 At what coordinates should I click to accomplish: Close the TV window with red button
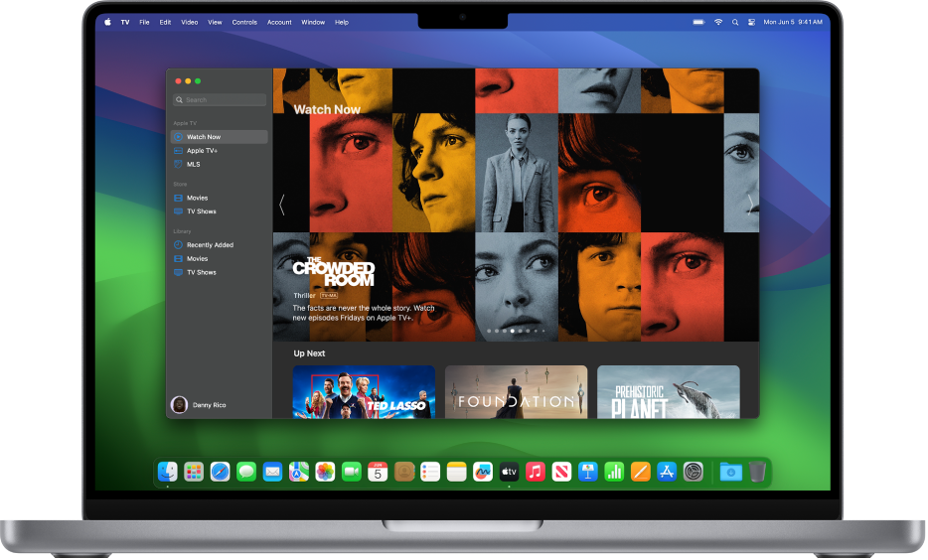coord(178,81)
